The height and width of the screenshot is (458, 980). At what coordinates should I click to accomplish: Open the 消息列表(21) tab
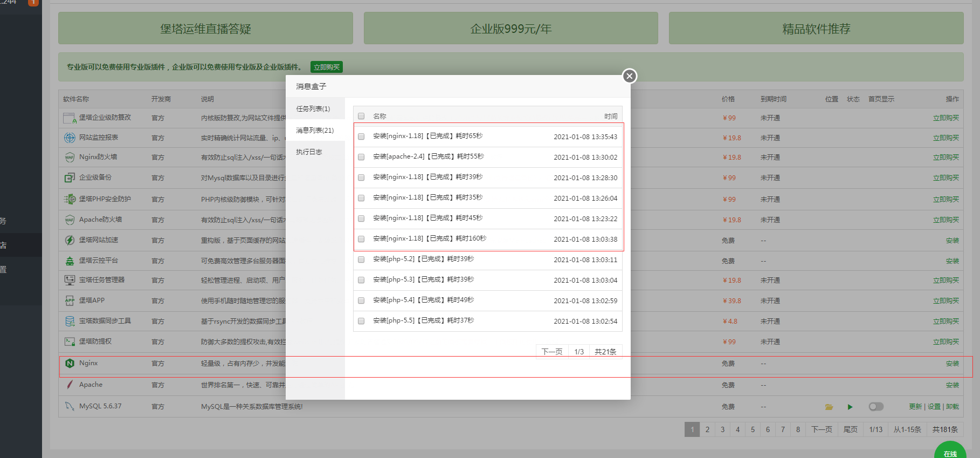tap(315, 130)
